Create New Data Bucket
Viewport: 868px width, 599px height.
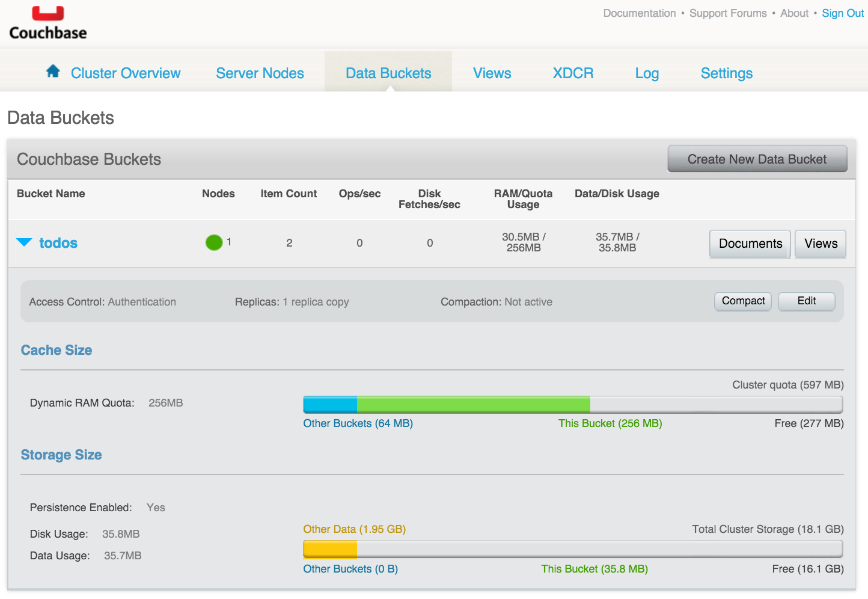coord(757,159)
